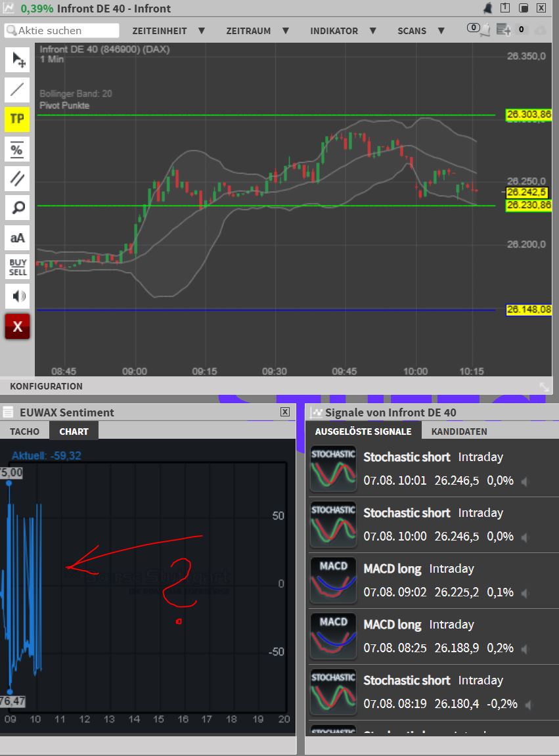Click MACD thumbnail of 08:25 signal

pyautogui.click(x=333, y=636)
